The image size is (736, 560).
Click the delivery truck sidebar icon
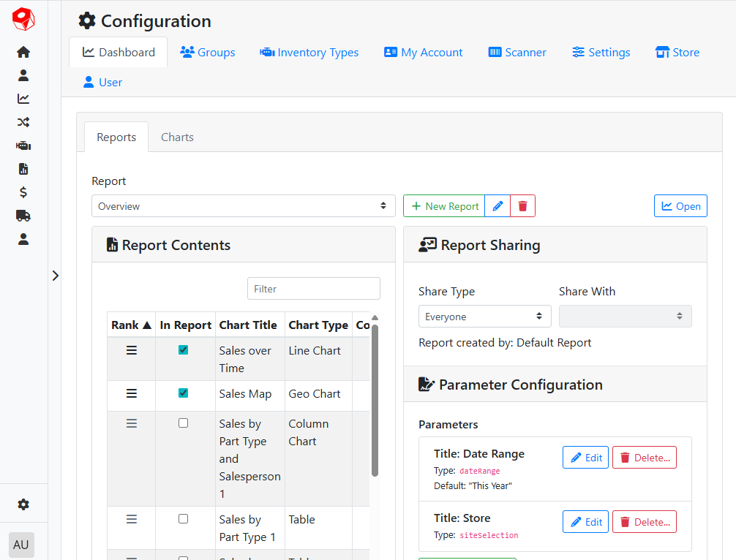(x=23, y=216)
